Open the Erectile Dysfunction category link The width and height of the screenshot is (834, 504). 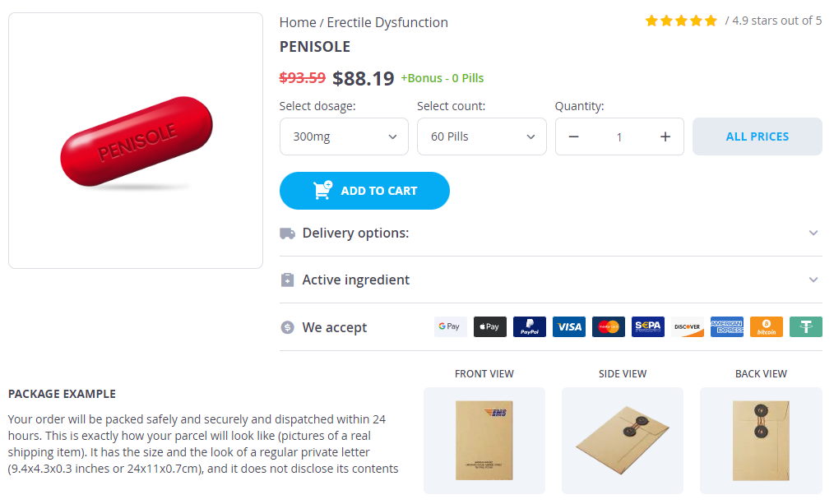[x=387, y=22]
